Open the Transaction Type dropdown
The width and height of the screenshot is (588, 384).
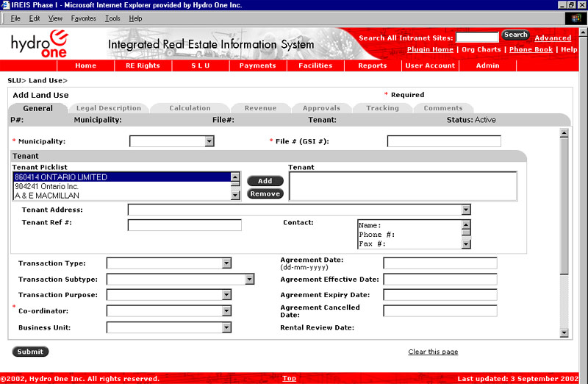tap(226, 263)
